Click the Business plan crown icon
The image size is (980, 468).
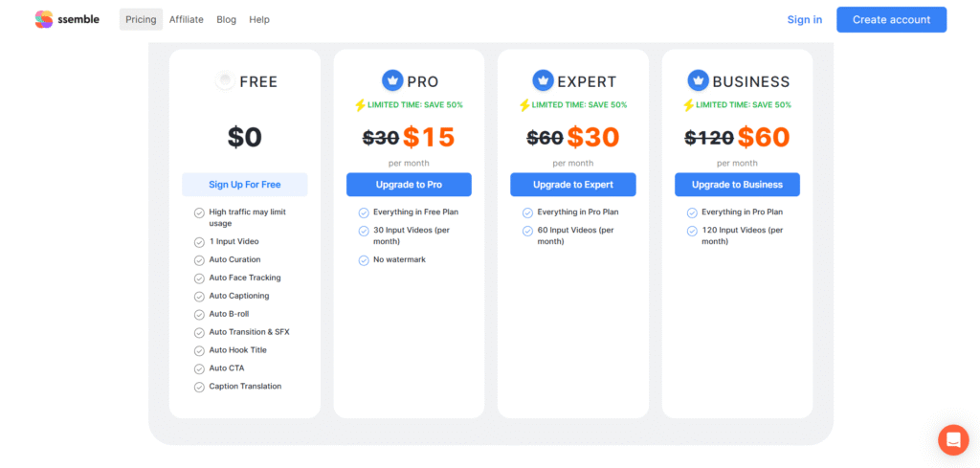[x=698, y=80]
